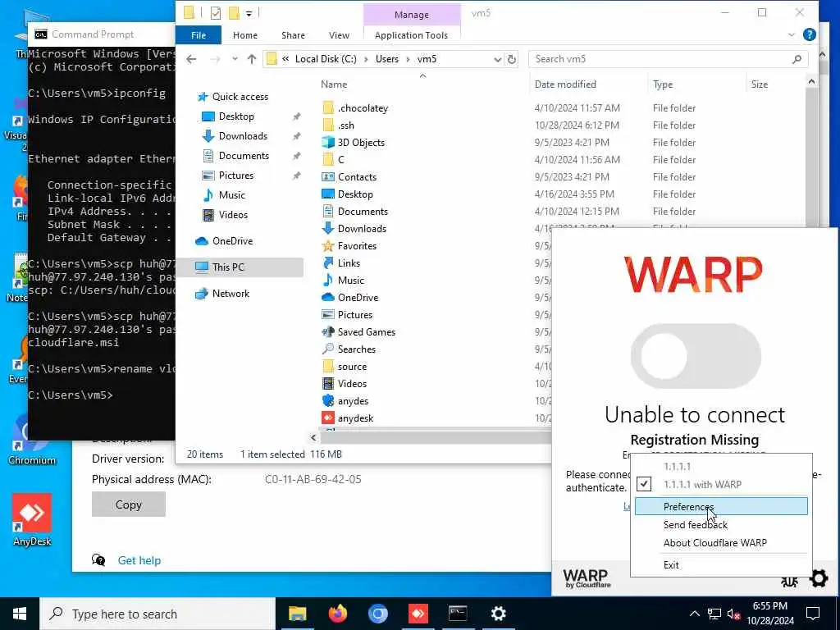
Task: Click file list scroll-up arrow
Action: pos(811,81)
